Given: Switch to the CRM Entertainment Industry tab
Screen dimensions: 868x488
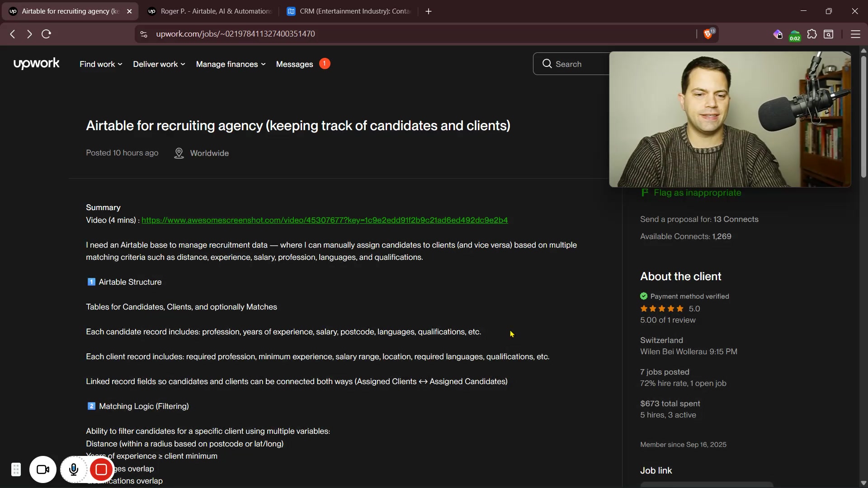Looking at the screenshot, I should point(350,11).
